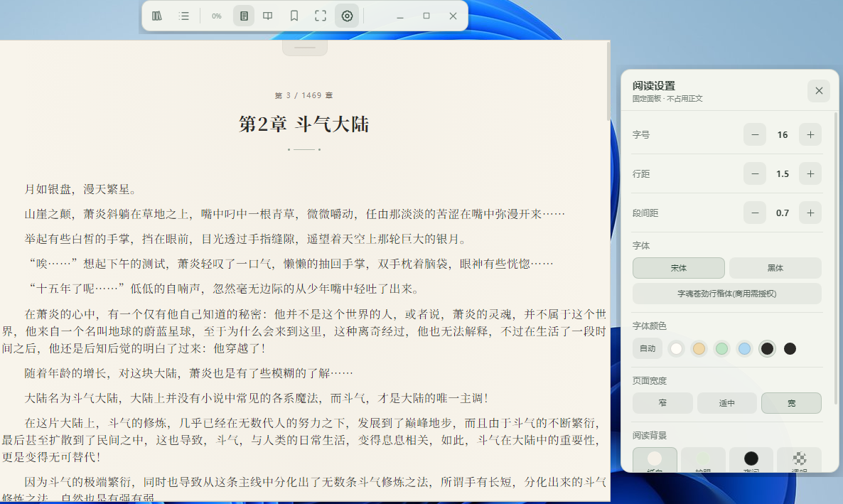This screenshot has height=504, width=843.
Task: Decrease 段间距 paragraph spacing
Action: pos(755,213)
